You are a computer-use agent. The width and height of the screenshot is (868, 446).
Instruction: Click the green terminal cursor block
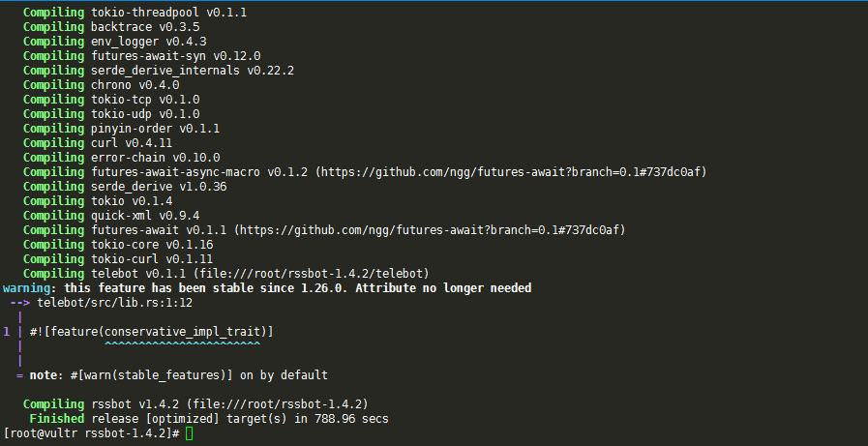coord(190,433)
